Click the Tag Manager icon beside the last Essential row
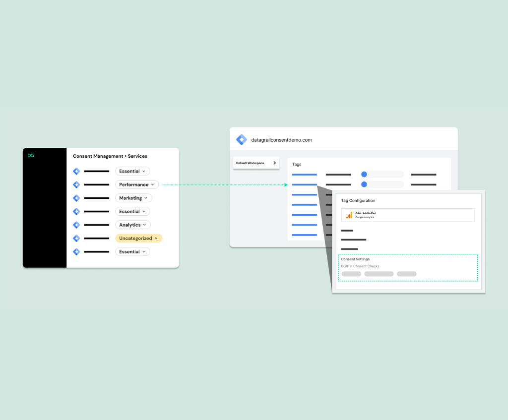 [x=76, y=251]
